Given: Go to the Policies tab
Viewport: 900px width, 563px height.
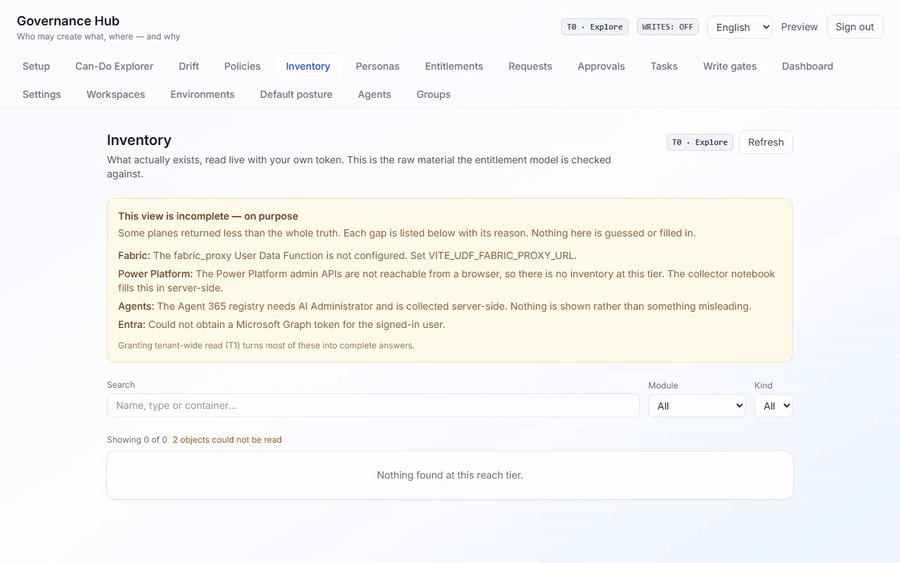Looking at the screenshot, I should (x=242, y=66).
